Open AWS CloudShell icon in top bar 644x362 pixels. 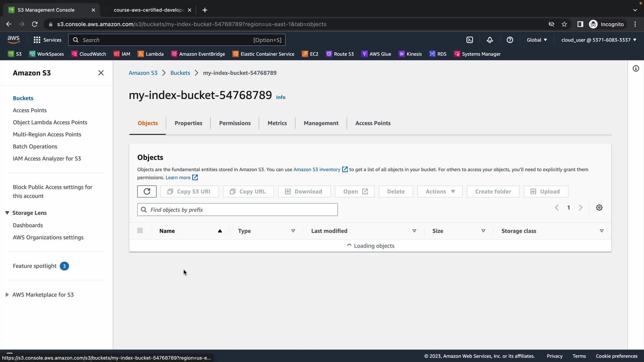tap(470, 40)
